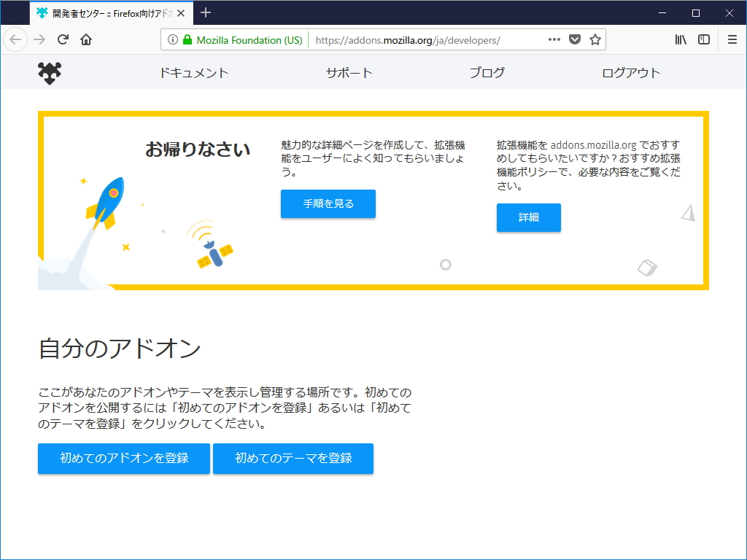Click the 初めてのアドオンを登録 button
Viewport: 747px width, 560px height.
click(x=123, y=459)
